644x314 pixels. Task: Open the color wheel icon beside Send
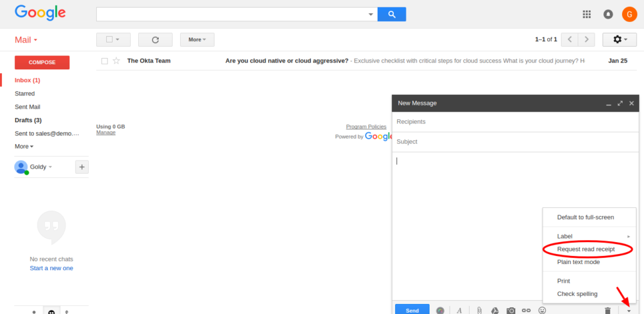(x=440, y=310)
